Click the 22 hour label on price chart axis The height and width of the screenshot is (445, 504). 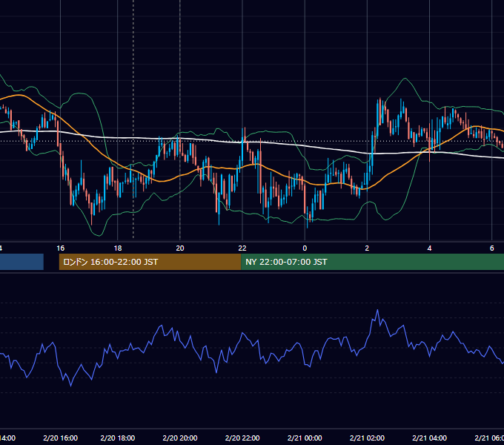(x=242, y=248)
